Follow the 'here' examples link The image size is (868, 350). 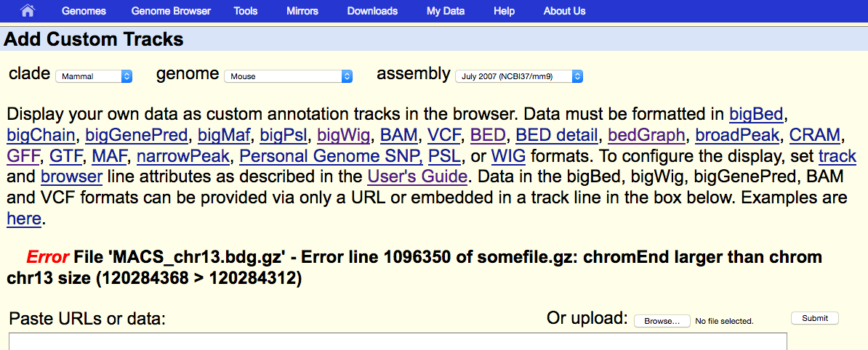(x=24, y=219)
